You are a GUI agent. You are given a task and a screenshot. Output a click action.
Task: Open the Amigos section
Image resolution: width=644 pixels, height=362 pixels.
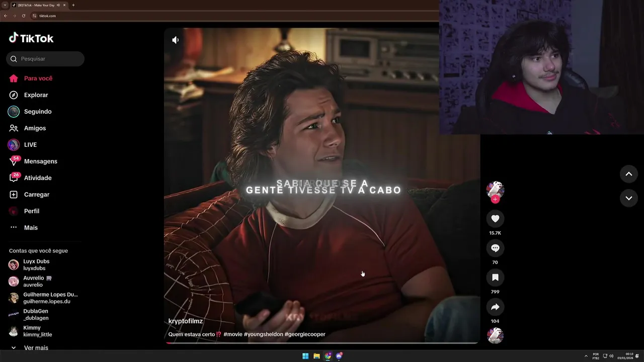[x=35, y=128]
